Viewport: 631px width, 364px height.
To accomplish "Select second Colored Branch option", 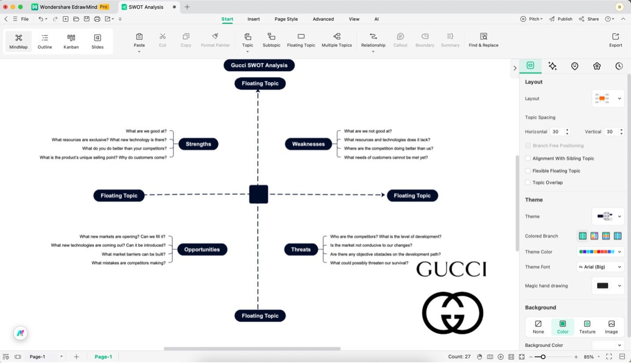I will (x=594, y=236).
